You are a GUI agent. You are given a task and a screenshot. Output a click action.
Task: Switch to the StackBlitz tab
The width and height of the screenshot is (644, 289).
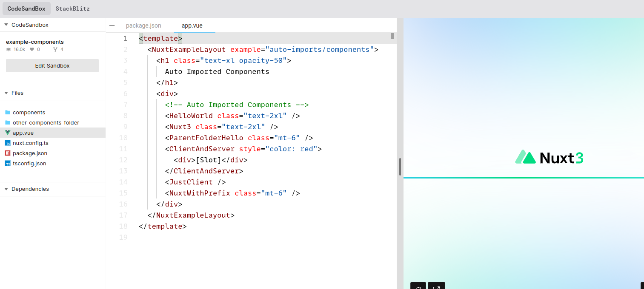72,8
